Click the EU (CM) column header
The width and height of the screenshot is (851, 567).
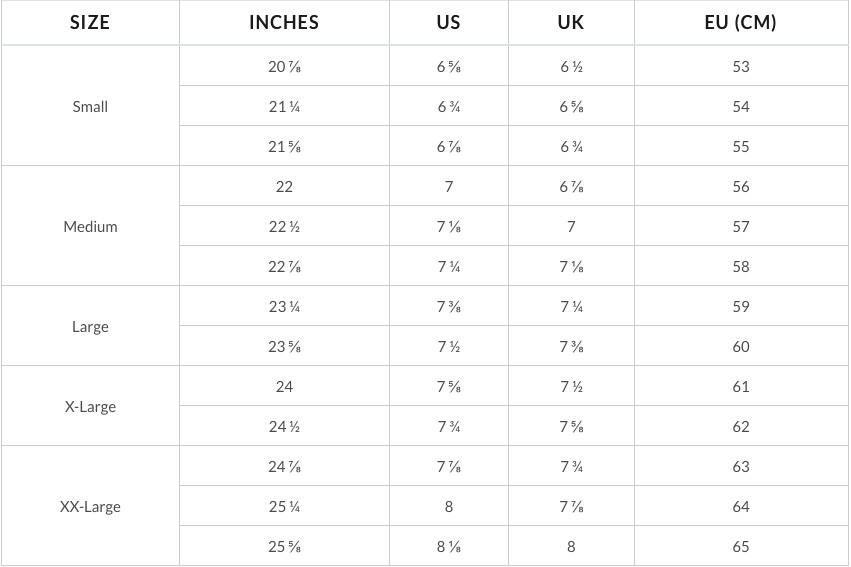[740, 22]
